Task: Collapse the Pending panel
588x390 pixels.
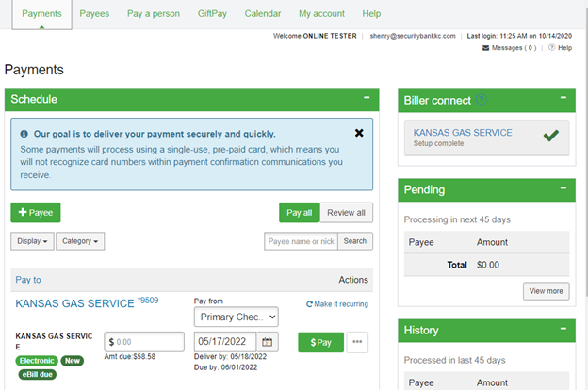Action: pos(563,189)
